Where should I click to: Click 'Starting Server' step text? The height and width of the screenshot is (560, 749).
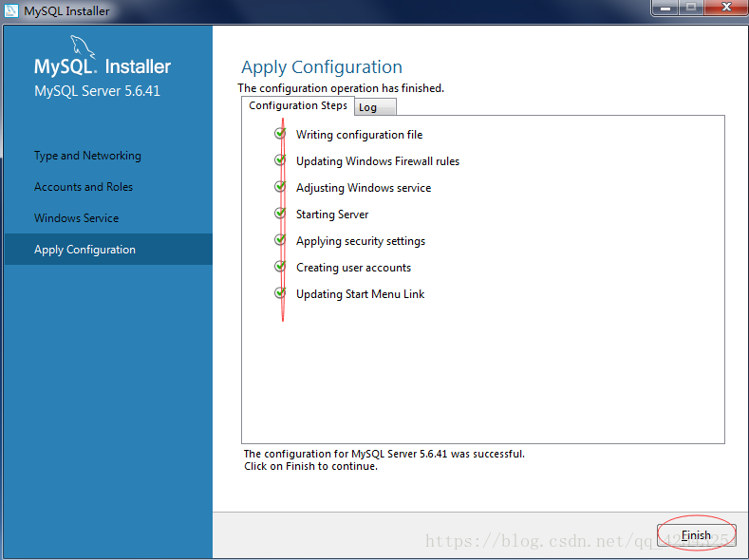point(332,215)
